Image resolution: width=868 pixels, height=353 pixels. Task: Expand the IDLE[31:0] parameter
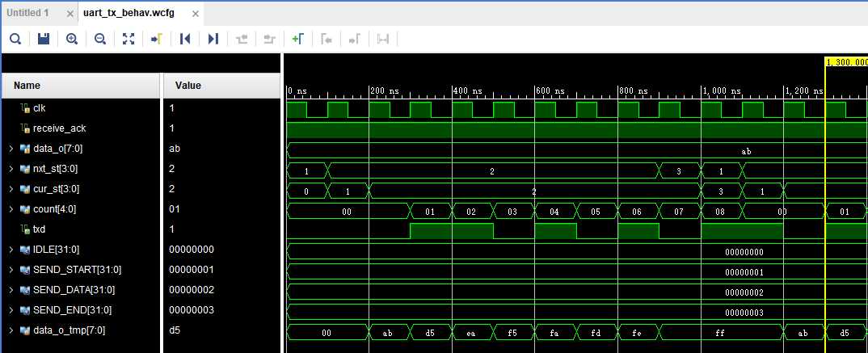(11, 250)
